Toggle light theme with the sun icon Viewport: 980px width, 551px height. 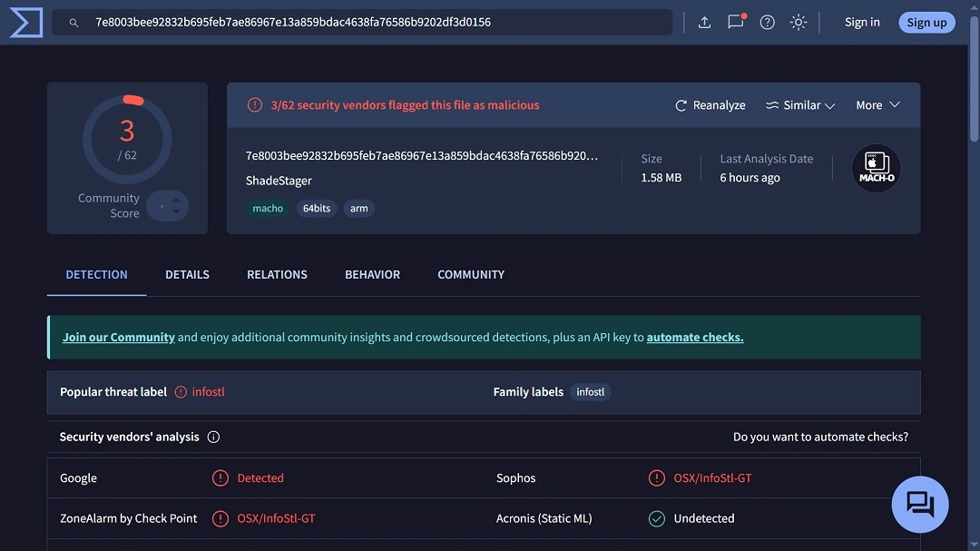pyautogui.click(x=798, y=22)
